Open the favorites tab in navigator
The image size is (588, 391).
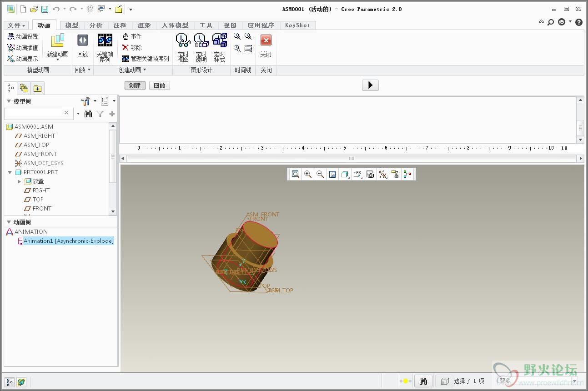tap(37, 88)
